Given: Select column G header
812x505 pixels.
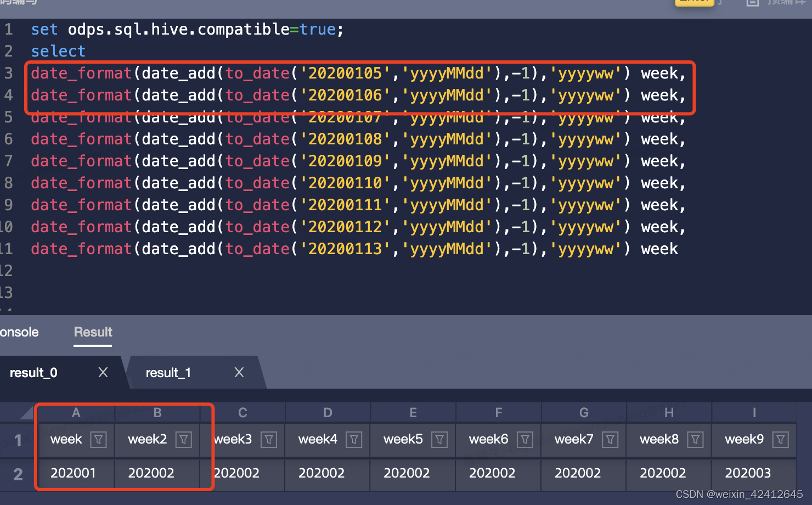Looking at the screenshot, I should click(x=584, y=413).
